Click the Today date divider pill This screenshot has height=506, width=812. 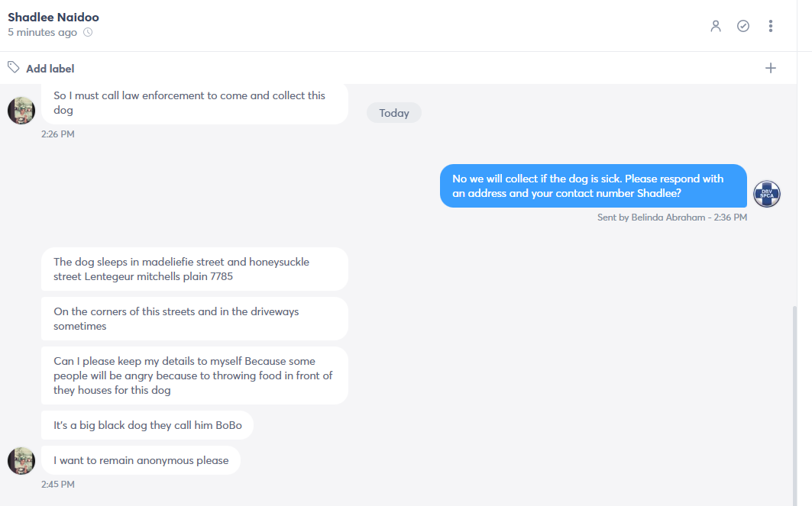tap(394, 113)
